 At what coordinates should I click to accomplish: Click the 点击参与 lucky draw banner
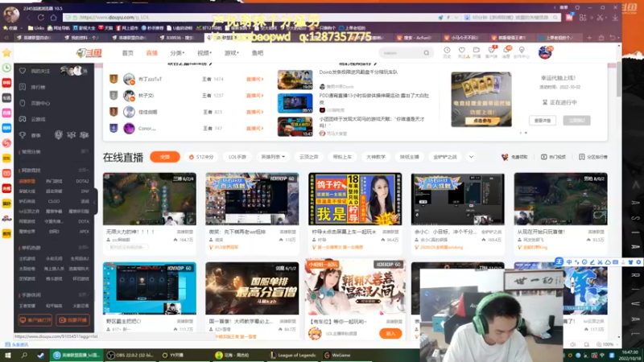pos(481,121)
